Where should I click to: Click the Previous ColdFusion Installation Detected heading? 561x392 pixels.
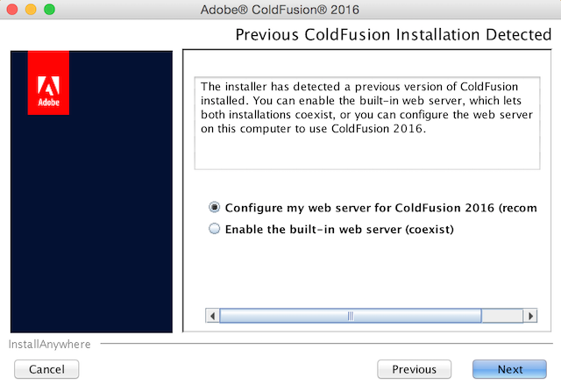click(394, 35)
